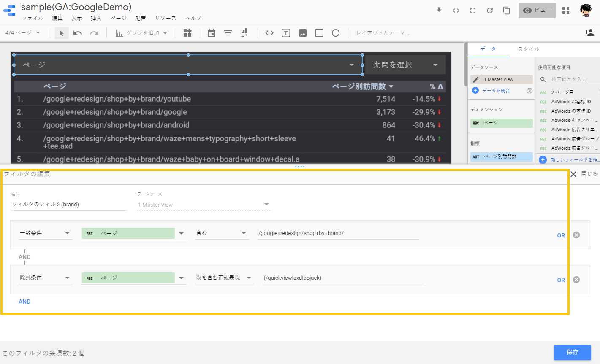
Task: Share report with add-person icon
Action: [589, 32]
